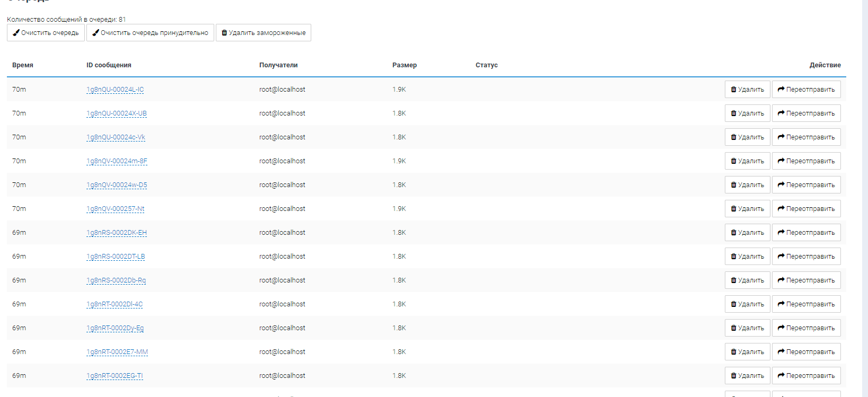Image resolution: width=868 pixels, height=397 pixels.
Task: Open message 1g8nRT-0002E7-MM link
Action: 117,352
